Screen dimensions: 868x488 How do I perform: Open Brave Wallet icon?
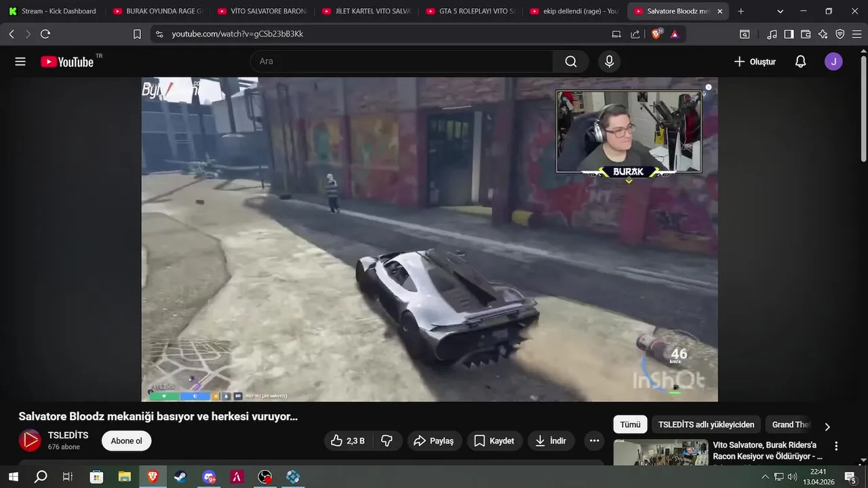(806, 34)
